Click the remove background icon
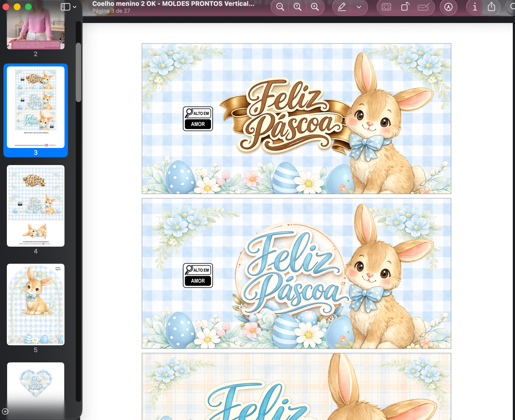This screenshot has width=515, height=420. [386, 7]
